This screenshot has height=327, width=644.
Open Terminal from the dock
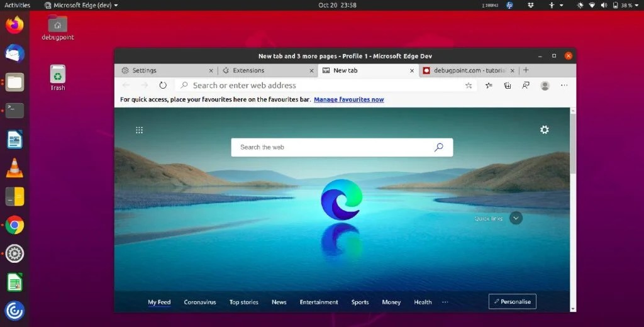point(14,111)
